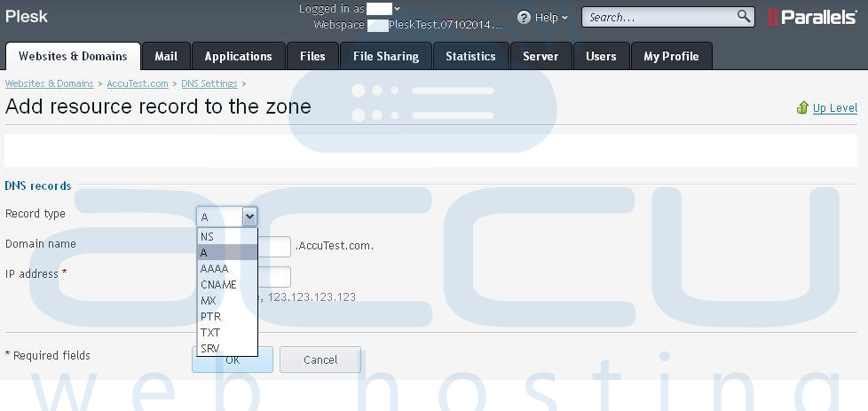868x411 pixels.
Task: Click the Plesk logo text
Action: 27,16
